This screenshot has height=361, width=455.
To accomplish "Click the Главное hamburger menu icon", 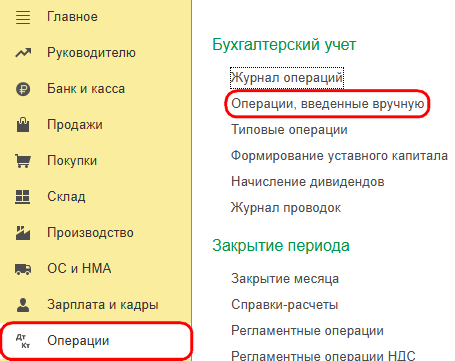I will coord(23,17).
